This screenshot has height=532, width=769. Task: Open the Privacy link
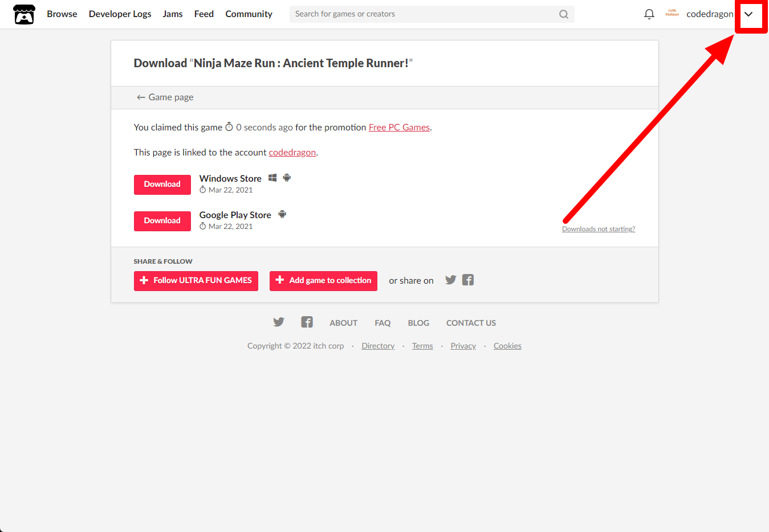tap(463, 346)
